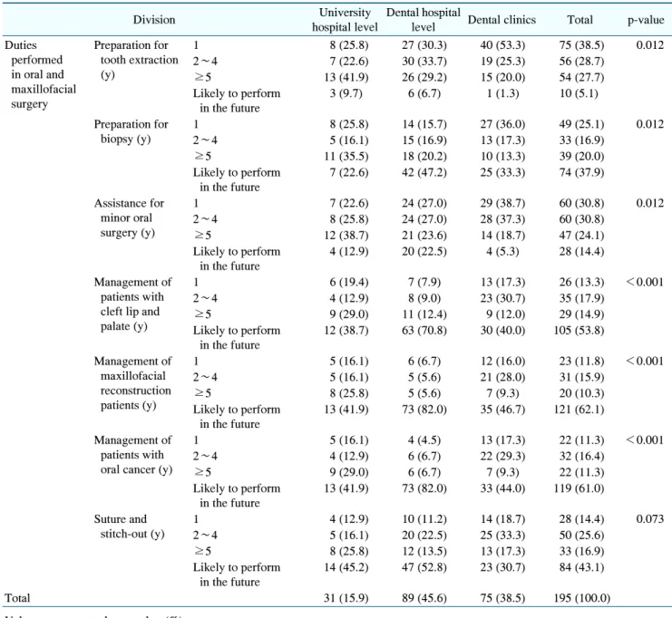Select the value '6 (19.4)'

pyautogui.click(x=349, y=282)
